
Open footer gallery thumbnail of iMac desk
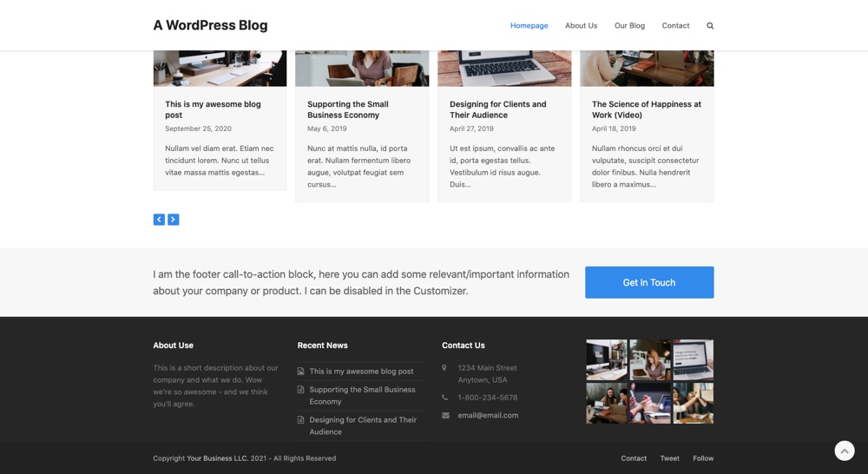607,360
